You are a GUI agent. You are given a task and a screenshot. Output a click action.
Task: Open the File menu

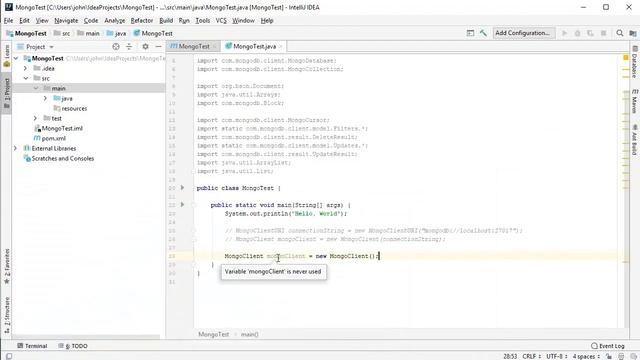9,20
